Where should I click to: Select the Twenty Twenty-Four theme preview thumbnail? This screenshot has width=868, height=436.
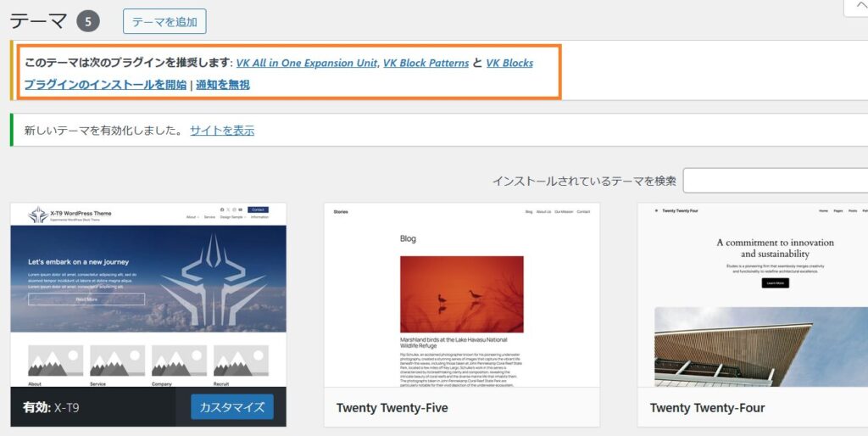[753, 294]
